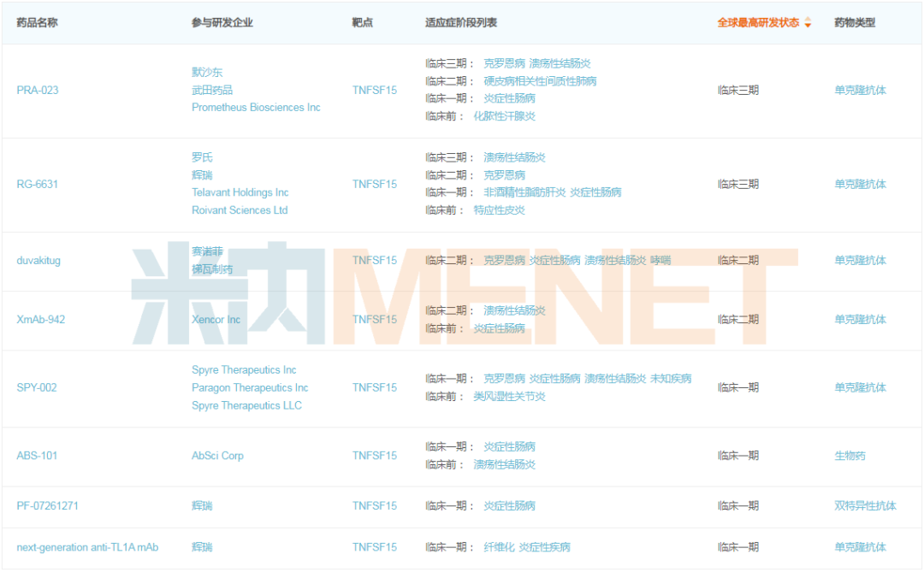Screen dimensions: 924x572
Task: Click the 药物类型 column header
Action: 855,23
